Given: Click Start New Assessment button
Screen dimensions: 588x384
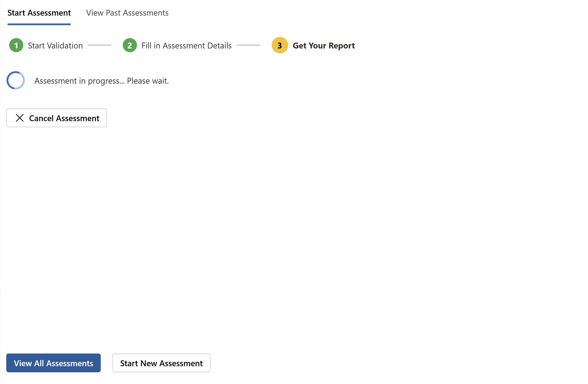Looking at the screenshot, I should 161,363.
